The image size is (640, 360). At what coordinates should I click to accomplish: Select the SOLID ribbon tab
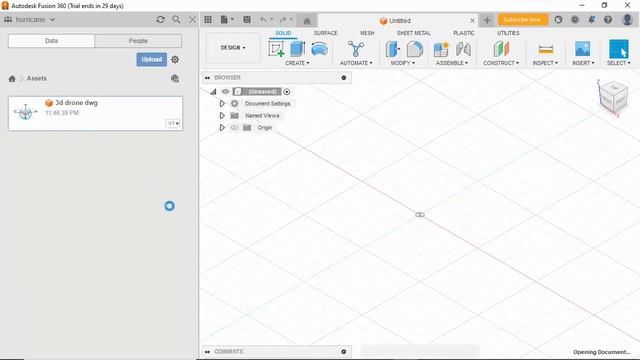(283, 33)
